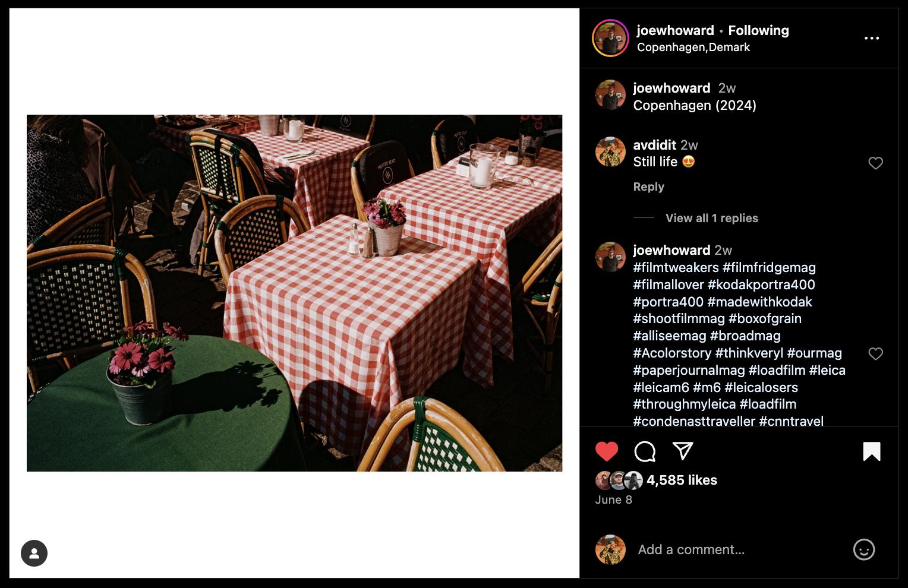Screen dimensions: 908x588
Task: Reply to avdidit's comment
Action: coord(648,186)
